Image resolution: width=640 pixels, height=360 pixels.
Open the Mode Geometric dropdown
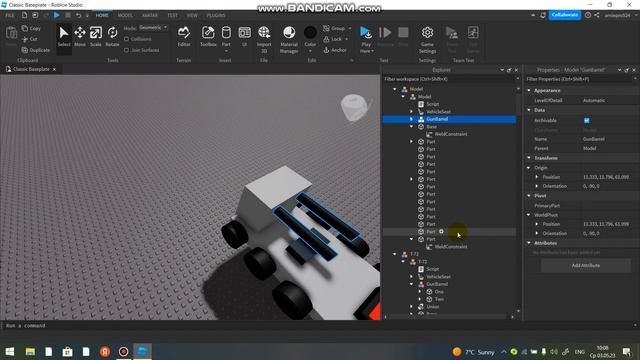coord(153,28)
